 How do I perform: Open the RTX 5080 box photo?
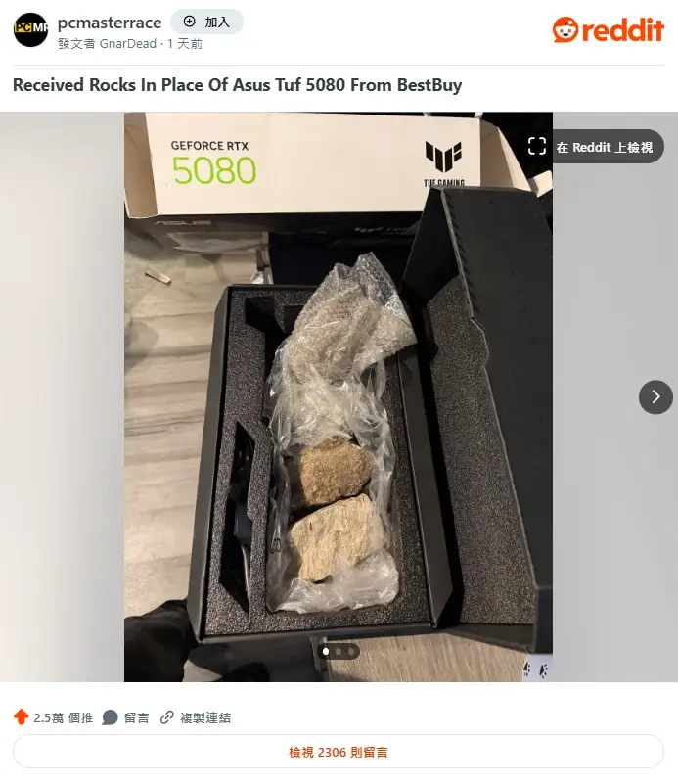point(339,396)
